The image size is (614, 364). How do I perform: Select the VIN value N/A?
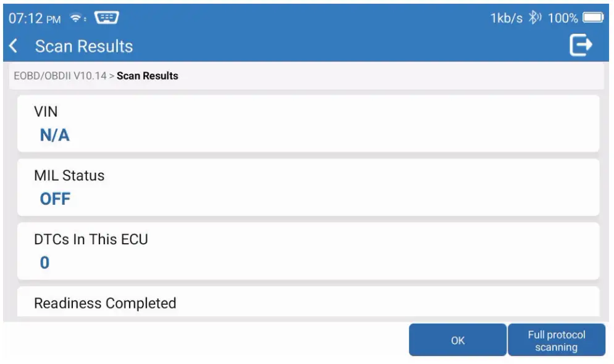point(54,136)
